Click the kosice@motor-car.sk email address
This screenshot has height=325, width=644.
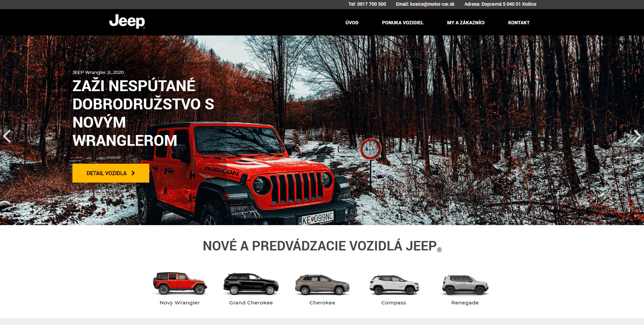pyautogui.click(x=432, y=4)
